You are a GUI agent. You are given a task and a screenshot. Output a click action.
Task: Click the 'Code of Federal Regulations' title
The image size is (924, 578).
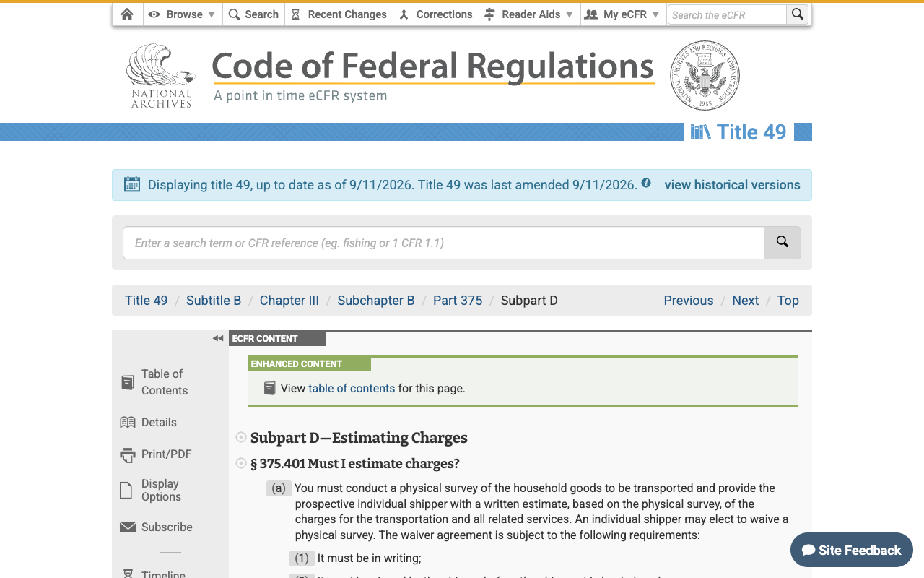pyautogui.click(x=433, y=66)
